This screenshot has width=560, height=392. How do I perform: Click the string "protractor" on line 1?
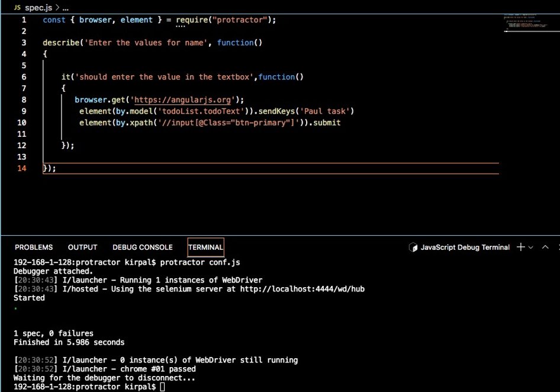pyautogui.click(x=240, y=20)
